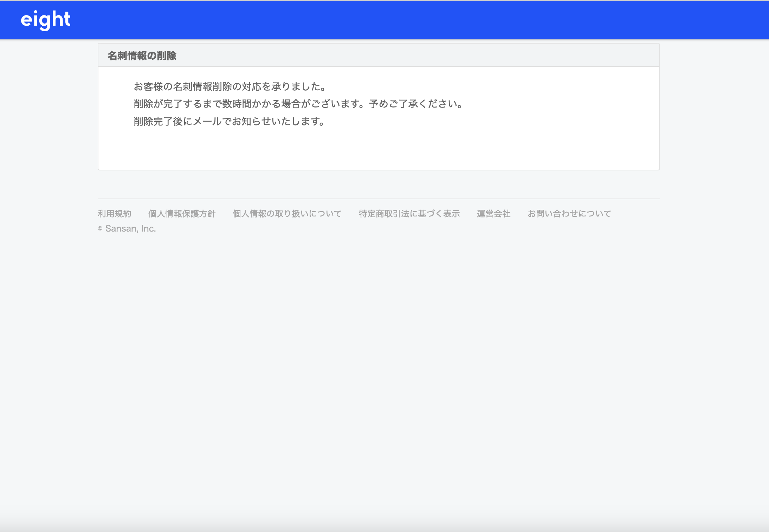Image resolution: width=769 pixels, height=532 pixels.
Task: Open the 運営会社 footer link
Action: coord(493,214)
